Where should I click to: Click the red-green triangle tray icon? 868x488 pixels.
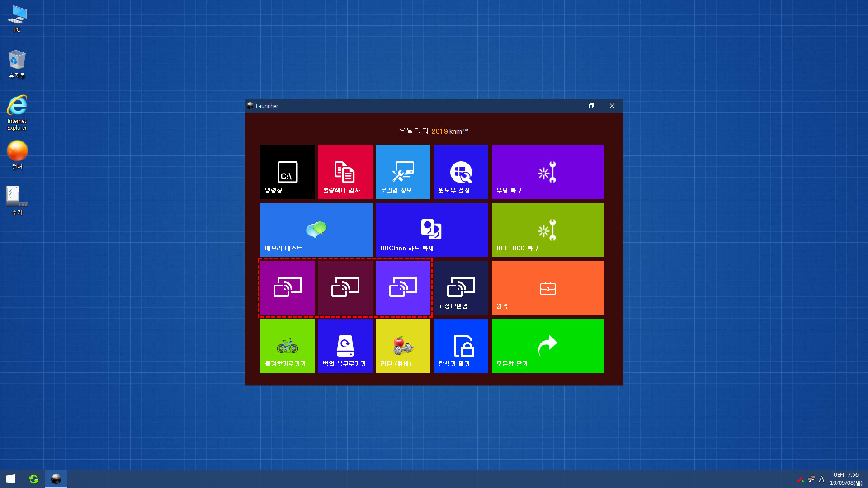pyautogui.click(x=801, y=479)
